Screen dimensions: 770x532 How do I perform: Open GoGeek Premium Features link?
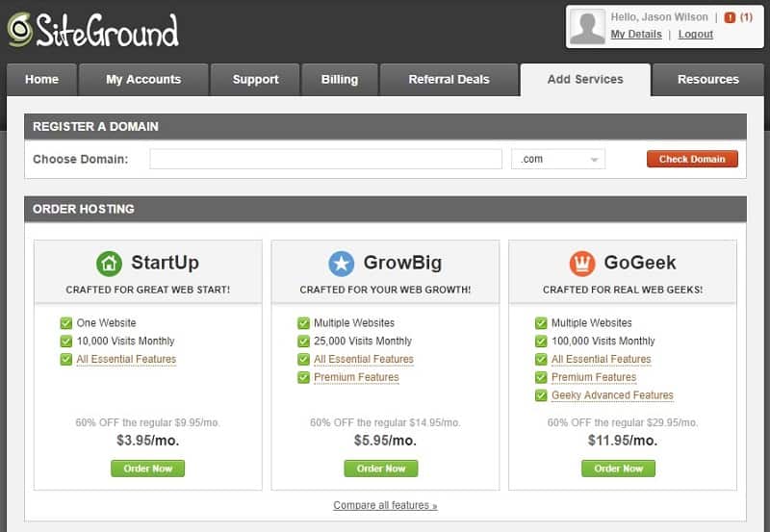click(594, 377)
